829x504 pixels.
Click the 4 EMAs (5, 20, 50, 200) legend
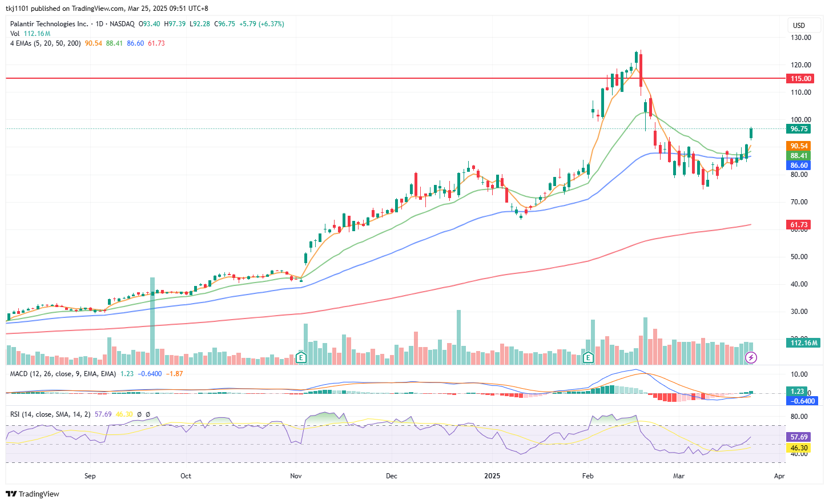click(x=45, y=43)
